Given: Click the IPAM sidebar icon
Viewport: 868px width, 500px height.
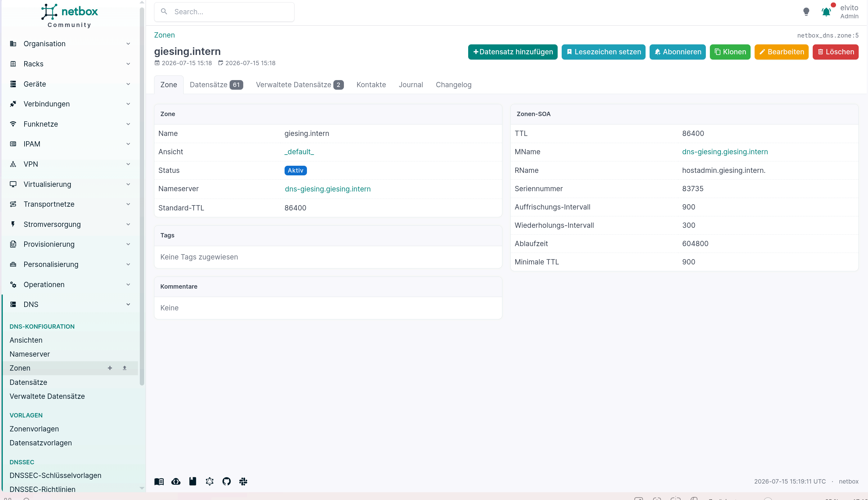Looking at the screenshot, I should (13, 144).
